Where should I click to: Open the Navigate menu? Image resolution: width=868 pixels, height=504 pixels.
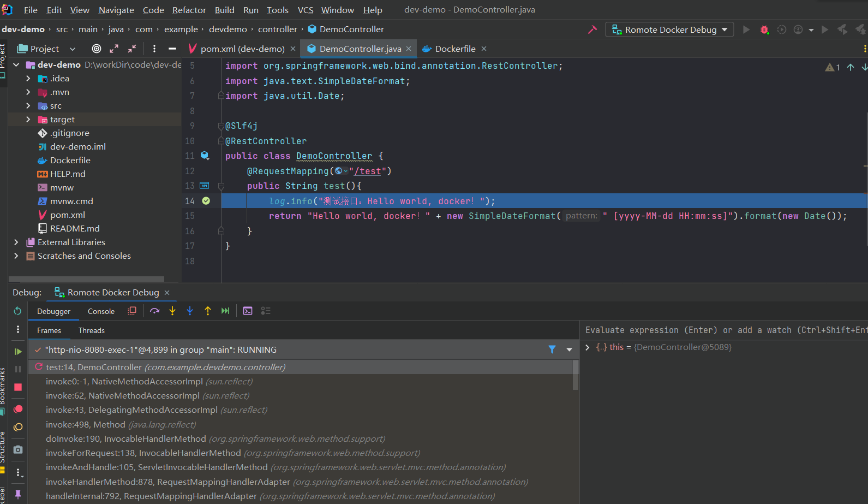[116, 10]
